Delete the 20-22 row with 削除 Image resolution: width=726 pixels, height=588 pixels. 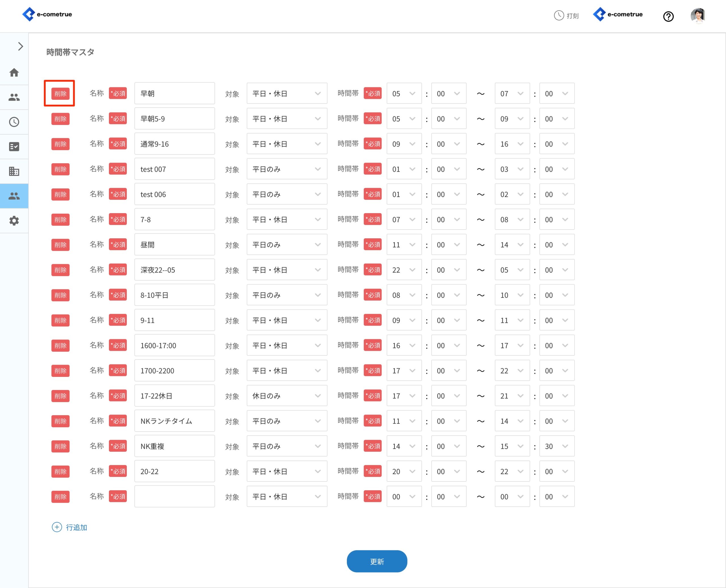click(x=60, y=472)
